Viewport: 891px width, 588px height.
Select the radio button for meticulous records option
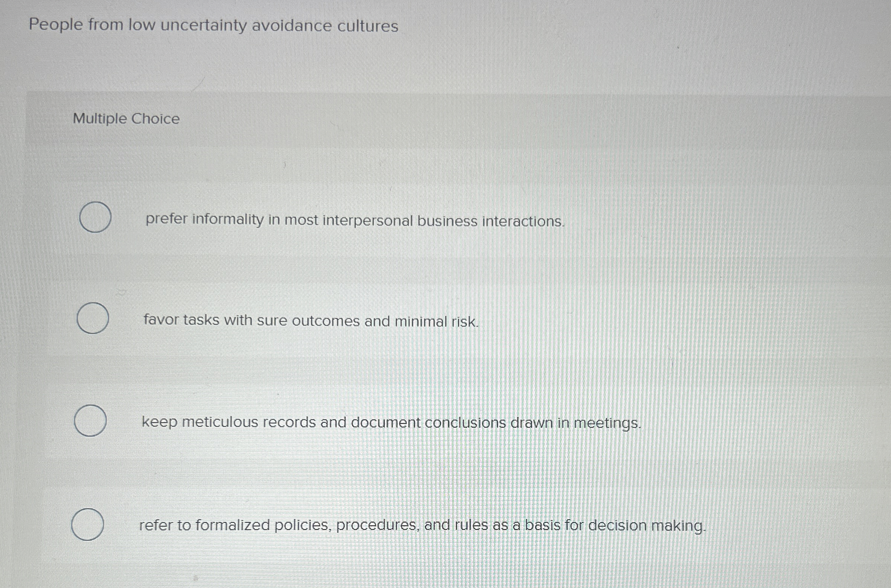tap(90, 421)
